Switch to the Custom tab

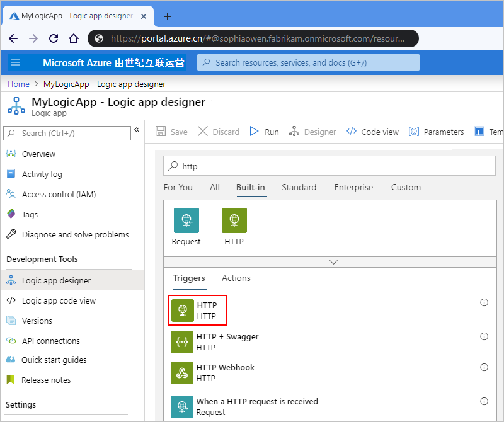406,187
